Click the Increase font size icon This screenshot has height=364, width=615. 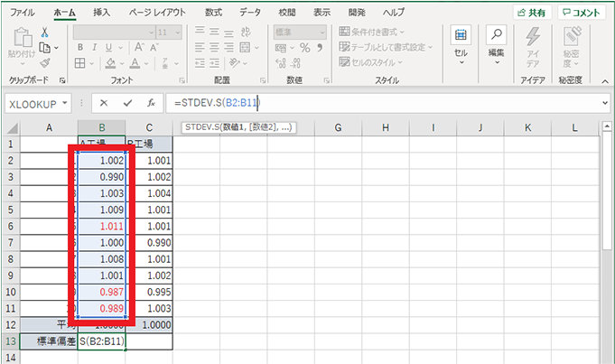click(139, 47)
